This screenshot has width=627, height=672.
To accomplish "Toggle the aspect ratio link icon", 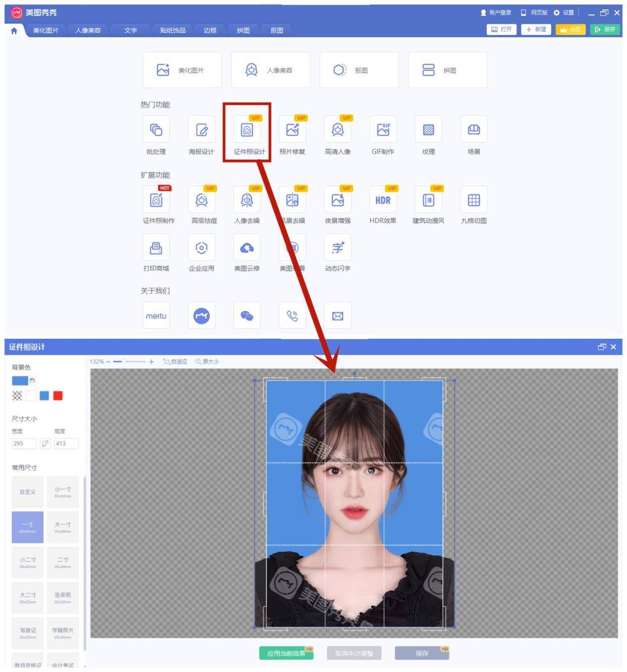I will pos(45,443).
